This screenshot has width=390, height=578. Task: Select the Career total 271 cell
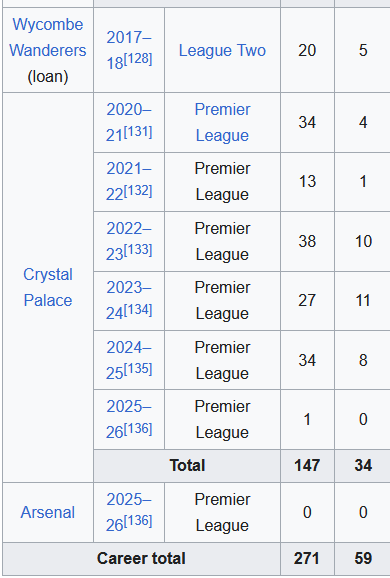coord(307,558)
